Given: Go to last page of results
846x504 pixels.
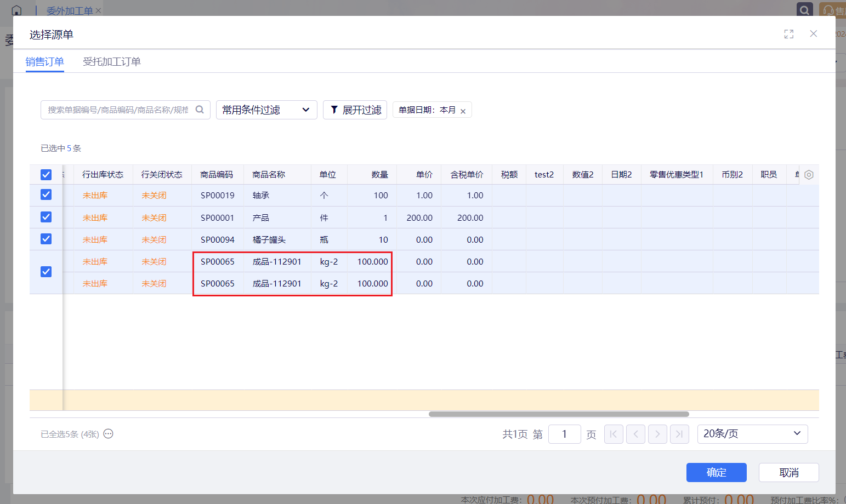Looking at the screenshot, I should pyautogui.click(x=679, y=434).
